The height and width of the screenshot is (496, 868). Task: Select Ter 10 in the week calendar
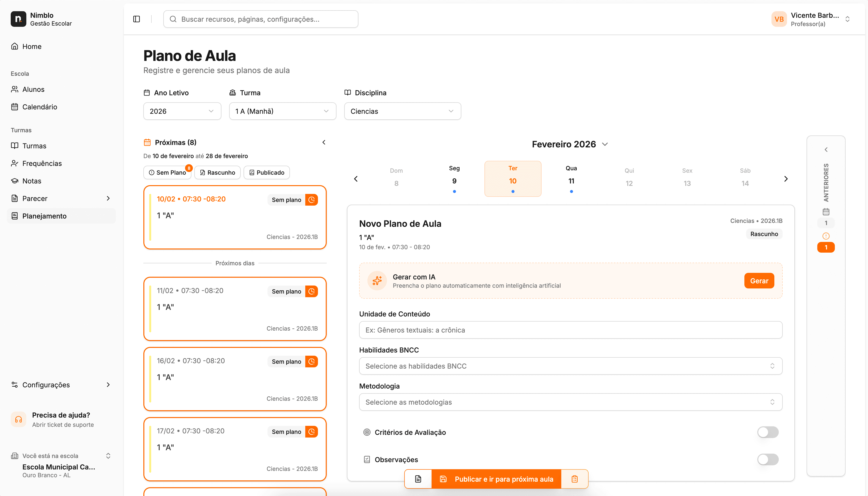coord(513,179)
